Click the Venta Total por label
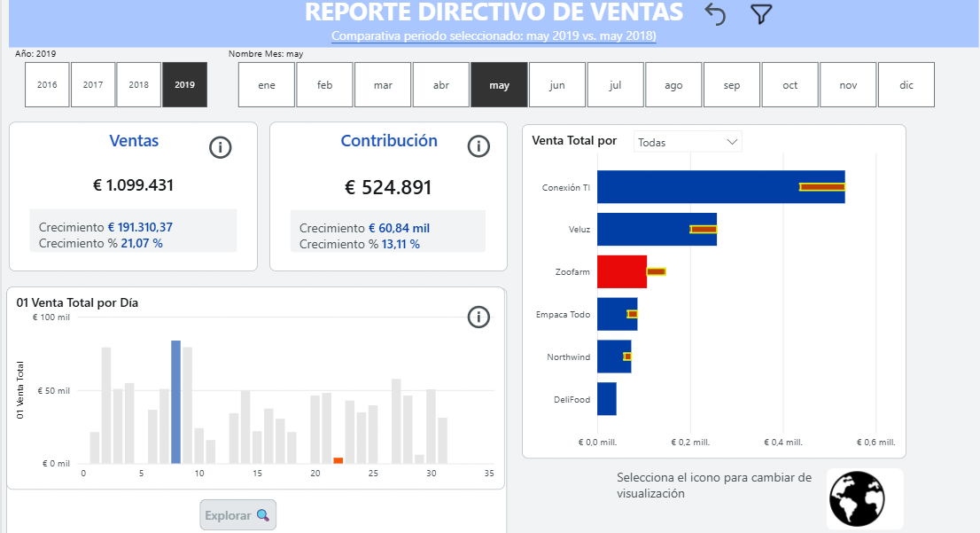This screenshot has width=980, height=533. pos(574,141)
